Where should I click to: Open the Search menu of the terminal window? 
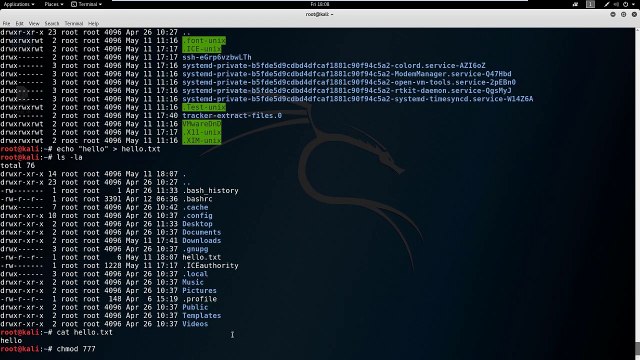point(52,24)
